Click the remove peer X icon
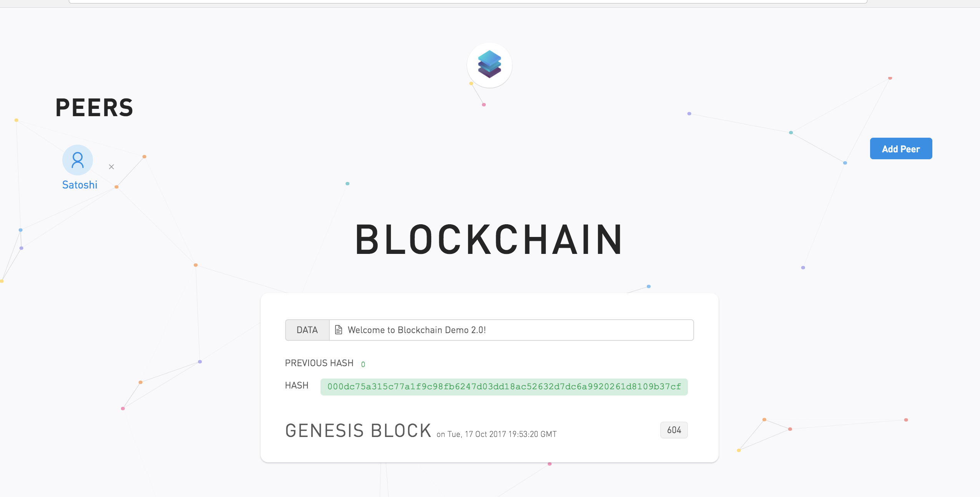Screen dimensions: 980x497 (111, 167)
